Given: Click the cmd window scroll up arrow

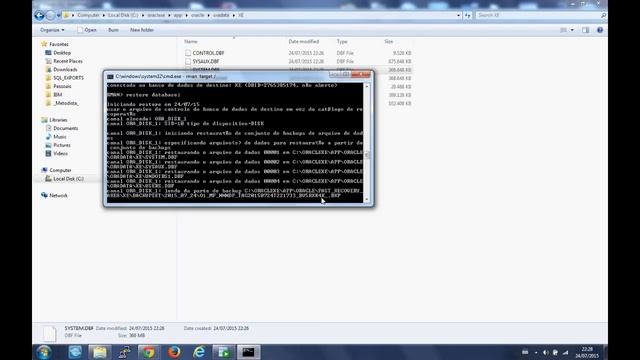Looking at the screenshot, I should click(x=367, y=87).
